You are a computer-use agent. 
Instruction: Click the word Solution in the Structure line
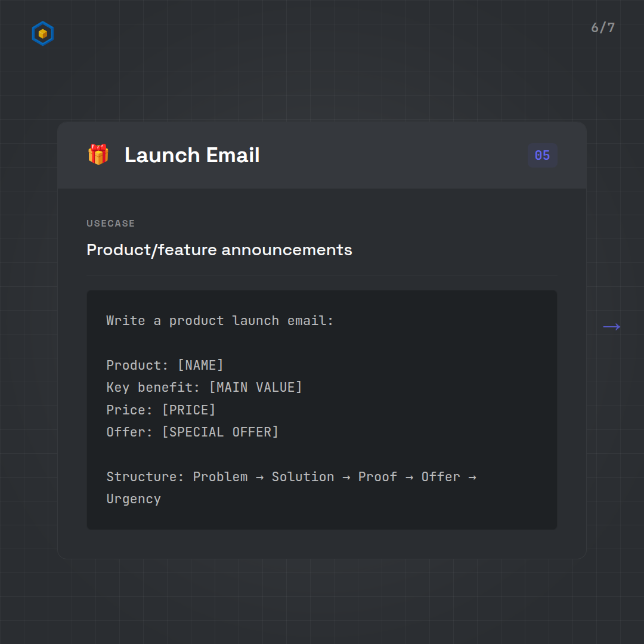pyautogui.click(x=303, y=477)
